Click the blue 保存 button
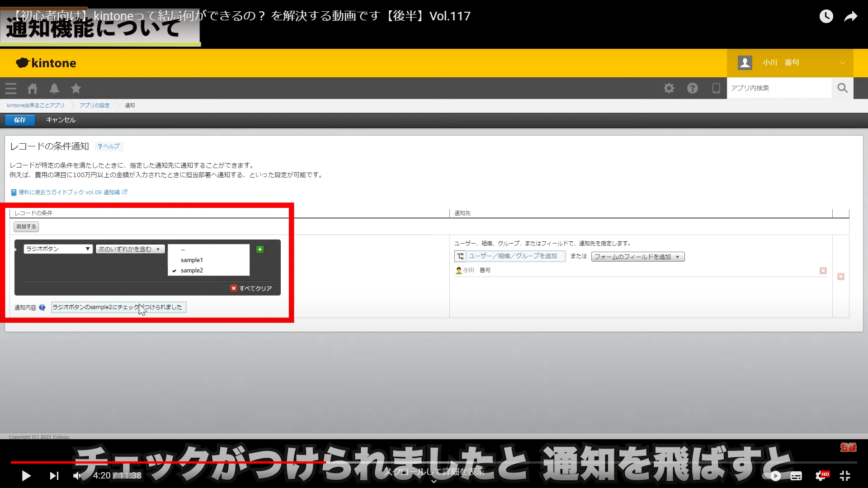Image resolution: width=868 pixels, height=488 pixels. 20,120
